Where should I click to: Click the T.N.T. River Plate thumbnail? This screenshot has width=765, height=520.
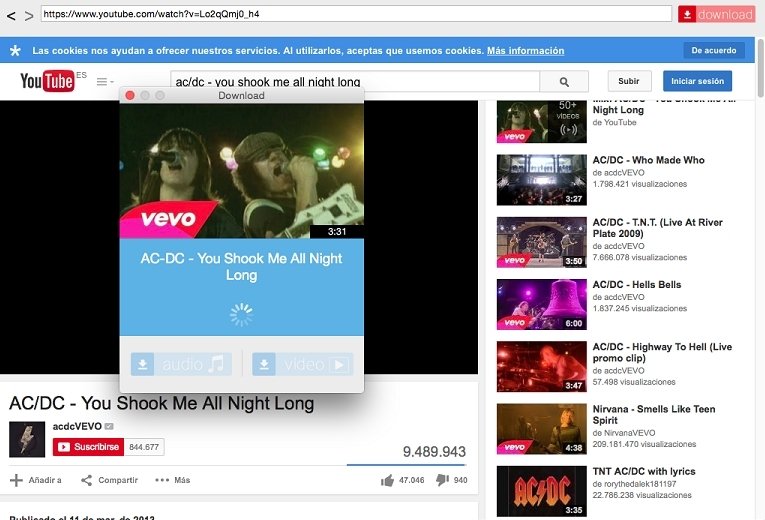542,242
